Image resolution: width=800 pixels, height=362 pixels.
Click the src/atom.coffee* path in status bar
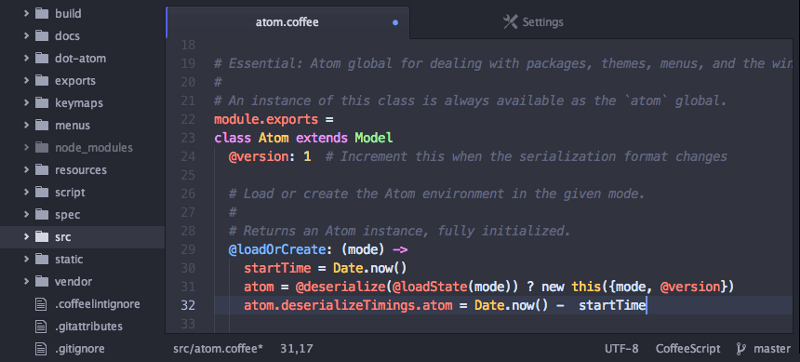coord(218,349)
